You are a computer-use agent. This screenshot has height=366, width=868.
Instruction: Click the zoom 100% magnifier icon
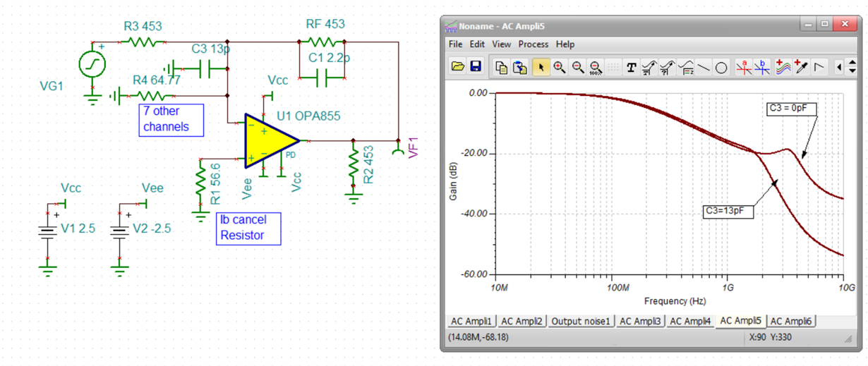click(596, 67)
